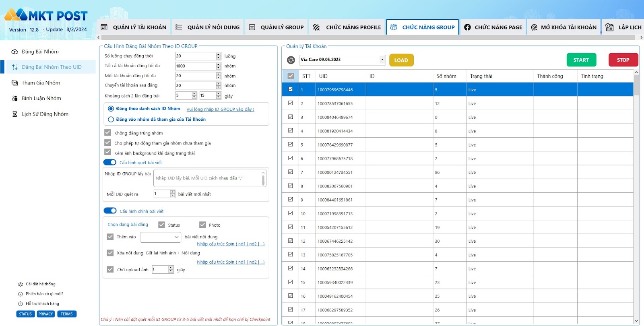Click the Chức Năng Group tab icon
This screenshot has width=644, height=326.
coord(394,27)
